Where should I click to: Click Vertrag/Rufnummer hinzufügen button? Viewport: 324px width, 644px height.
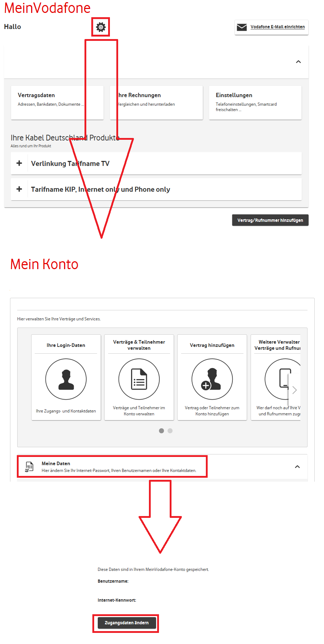[270, 220]
